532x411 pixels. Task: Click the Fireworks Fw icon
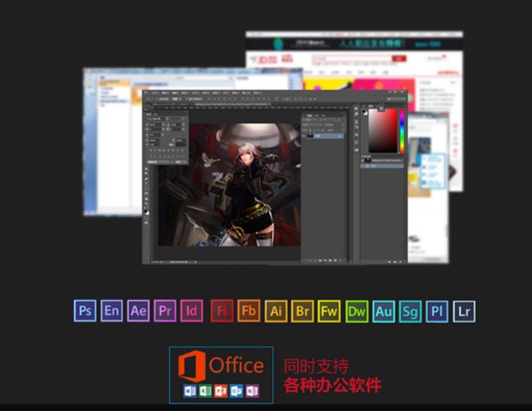click(329, 311)
